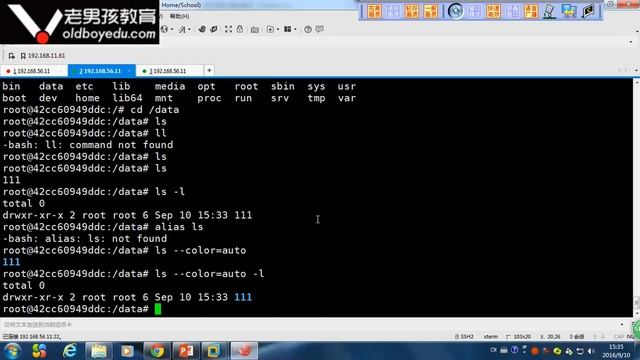The image size is (640, 360).
Task: Expand the address bar dropdown arrow
Action: (631, 42)
